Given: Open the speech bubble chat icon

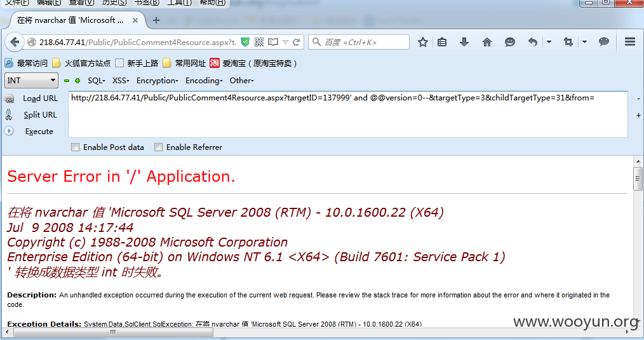Looking at the screenshot, I should click(604, 41).
